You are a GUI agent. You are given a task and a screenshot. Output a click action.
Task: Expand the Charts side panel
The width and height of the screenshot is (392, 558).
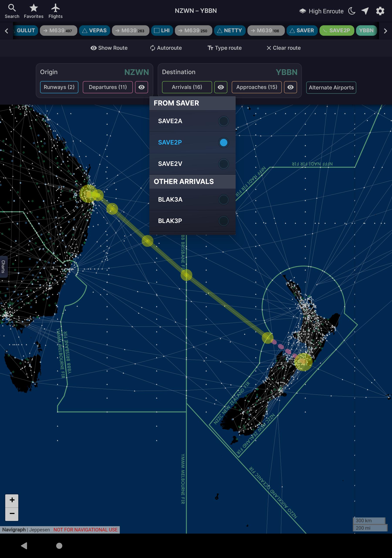point(3,267)
